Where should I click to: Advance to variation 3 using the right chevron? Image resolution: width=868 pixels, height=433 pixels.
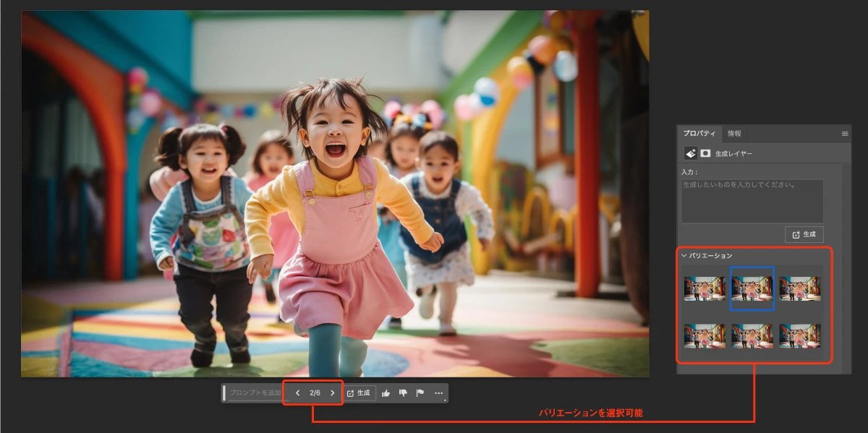332,393
